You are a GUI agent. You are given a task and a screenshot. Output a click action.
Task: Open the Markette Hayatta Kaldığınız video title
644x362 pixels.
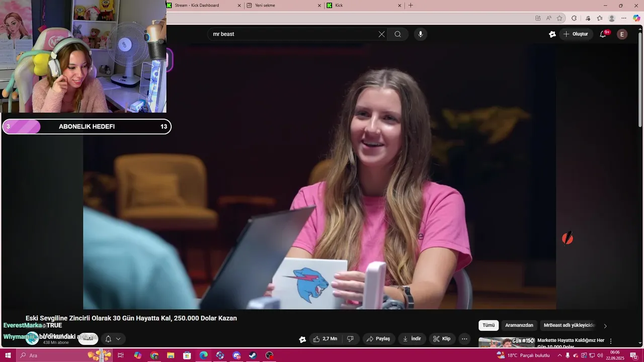571,343
